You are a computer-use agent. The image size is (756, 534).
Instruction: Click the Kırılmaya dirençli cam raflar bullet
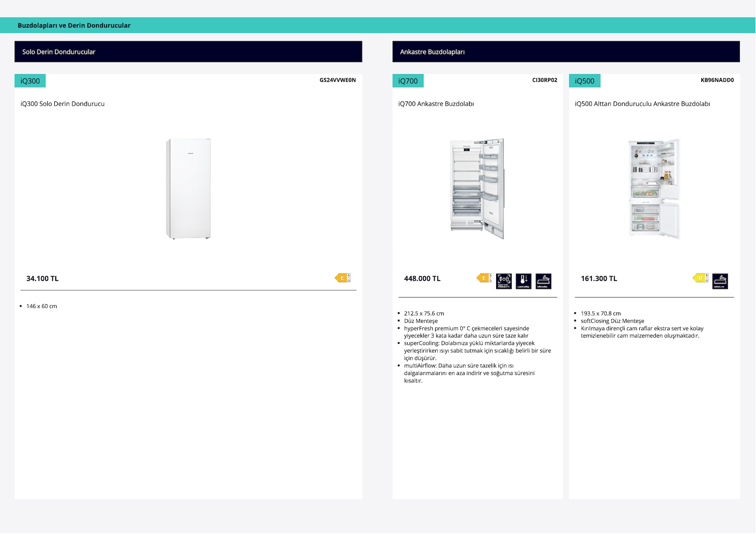click(642, 332)
